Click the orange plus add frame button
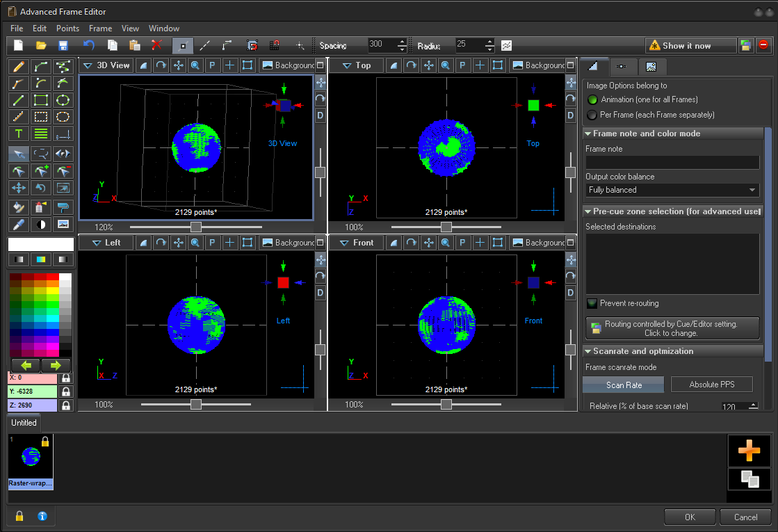The image size is (778, 532). [749, 451]
